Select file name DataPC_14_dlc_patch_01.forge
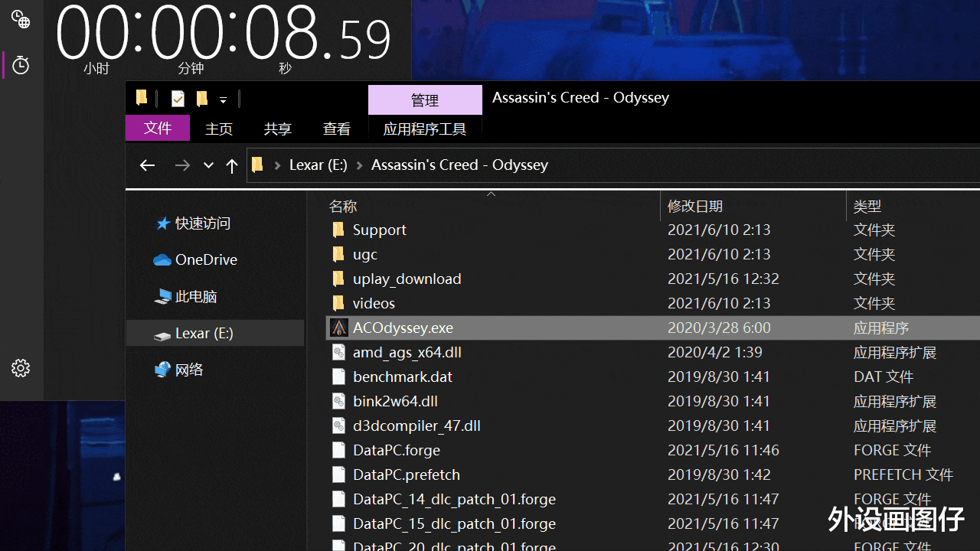This screenshot has width=980, height=551. [454, 499]
